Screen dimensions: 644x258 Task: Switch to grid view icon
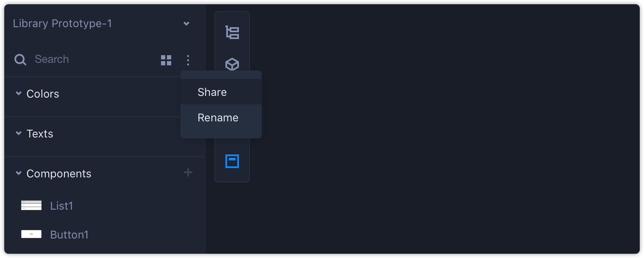[166, 60]
